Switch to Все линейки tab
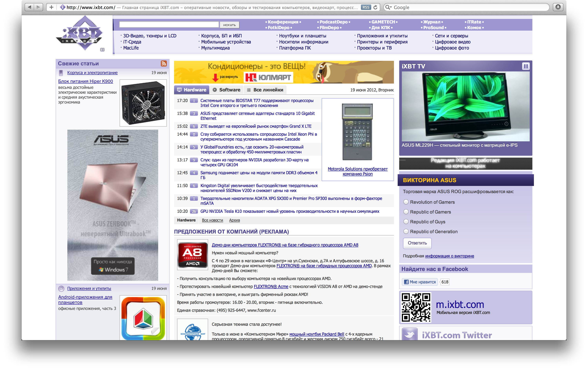588x370 pixels. coord(265,90)
